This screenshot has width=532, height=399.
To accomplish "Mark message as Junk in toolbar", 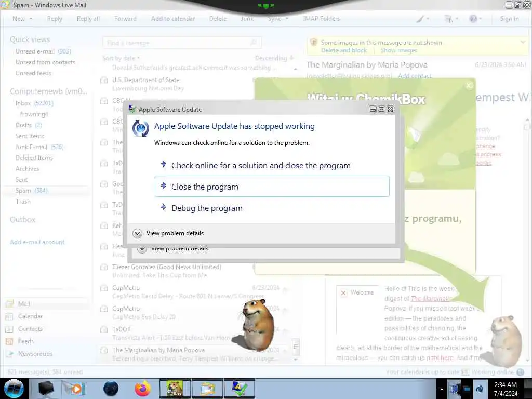I will [247, 19].
